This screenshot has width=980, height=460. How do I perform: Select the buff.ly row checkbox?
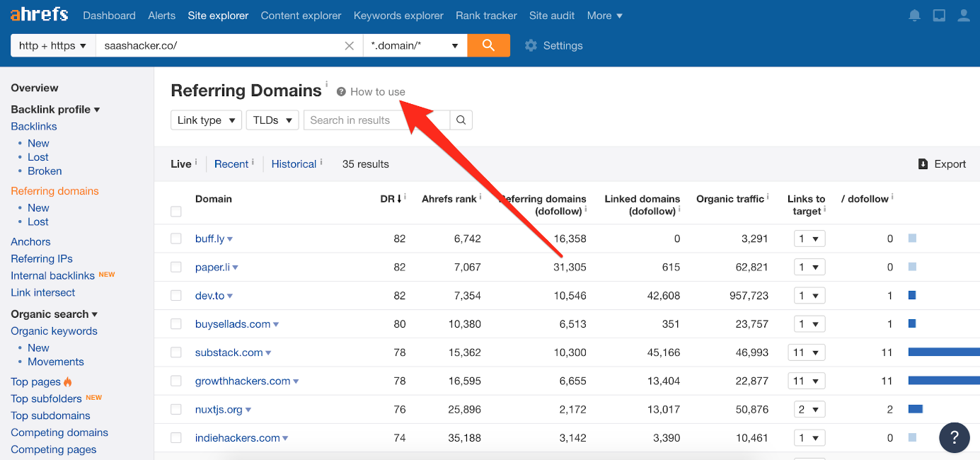[x=176, y=239]
